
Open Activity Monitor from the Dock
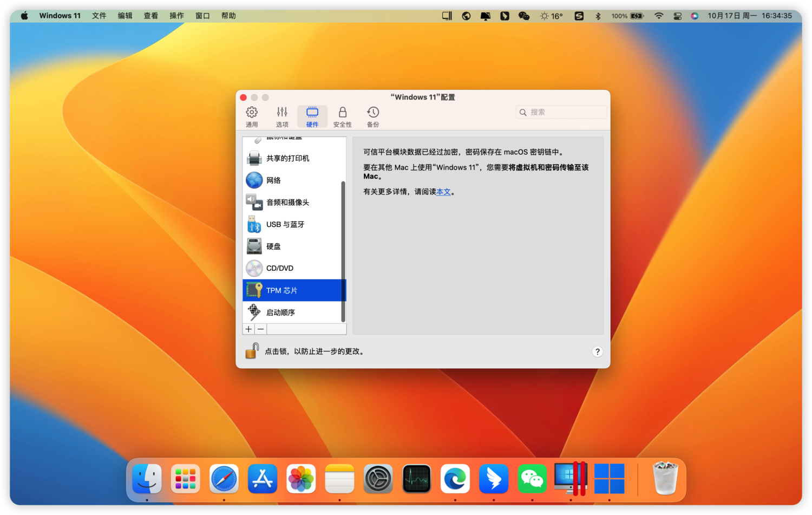[x=417, y=479]
